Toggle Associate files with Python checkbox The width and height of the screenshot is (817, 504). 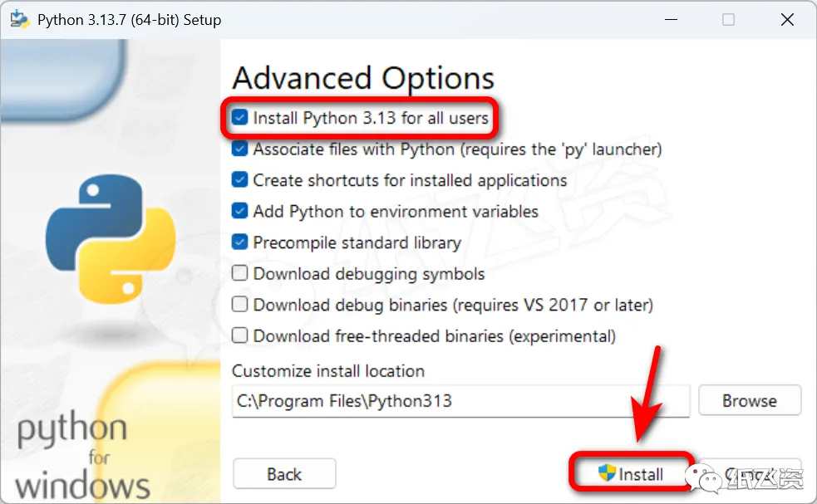pos(239,149)
